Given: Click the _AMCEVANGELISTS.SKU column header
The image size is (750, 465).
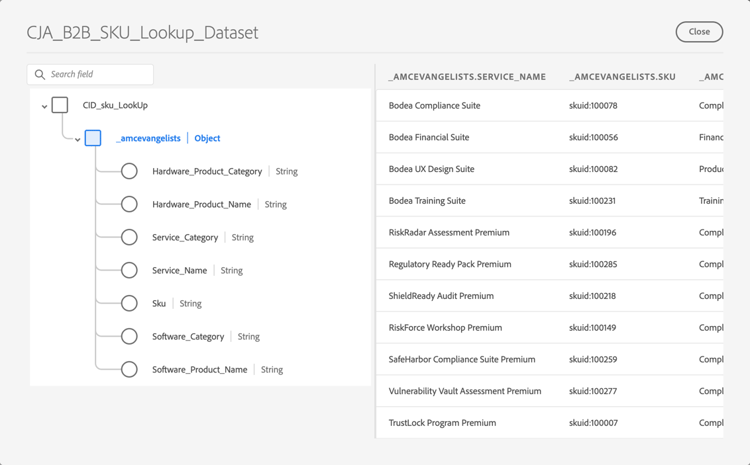Looking at the screenshot, I should click(622, 77).
